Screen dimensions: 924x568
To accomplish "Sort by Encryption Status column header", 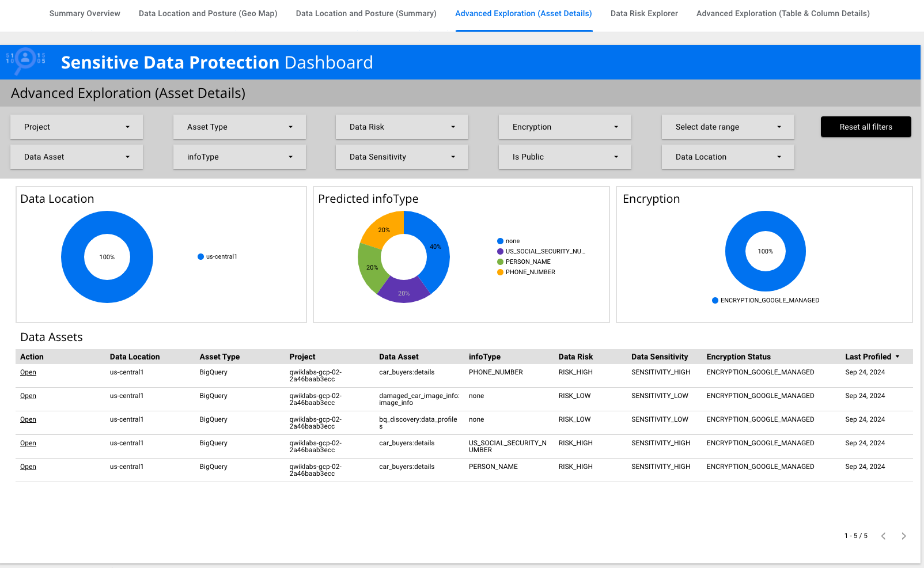I will click(739, 357).
